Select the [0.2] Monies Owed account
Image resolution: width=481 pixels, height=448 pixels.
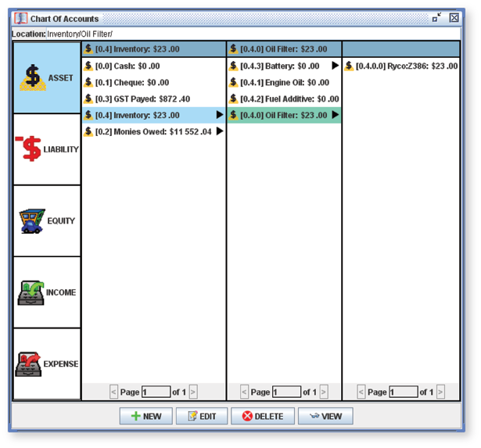click(154, 131)
